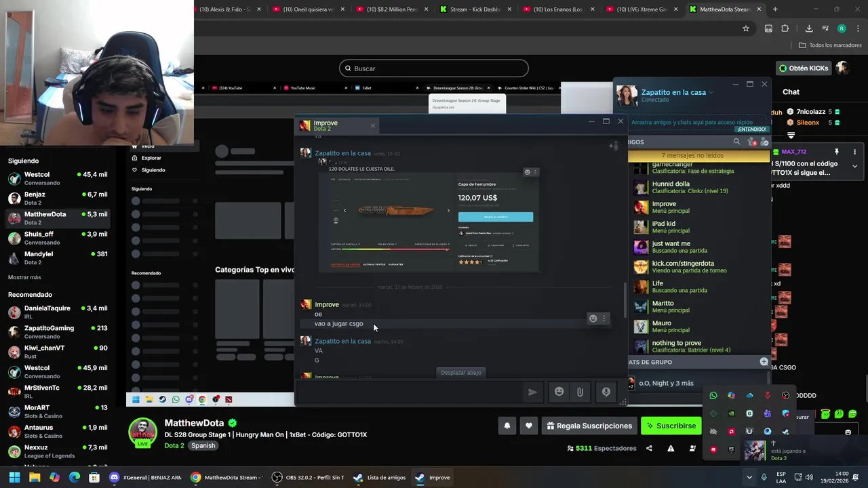Expand Zapatito en la casa status dropdown
The width and height of the screenshot is (868, 488).
pos(711,92)
